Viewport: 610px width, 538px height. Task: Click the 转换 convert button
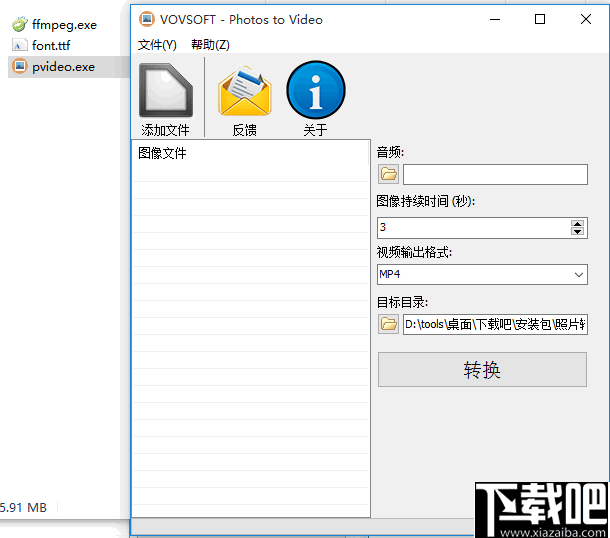pos(482,369)
